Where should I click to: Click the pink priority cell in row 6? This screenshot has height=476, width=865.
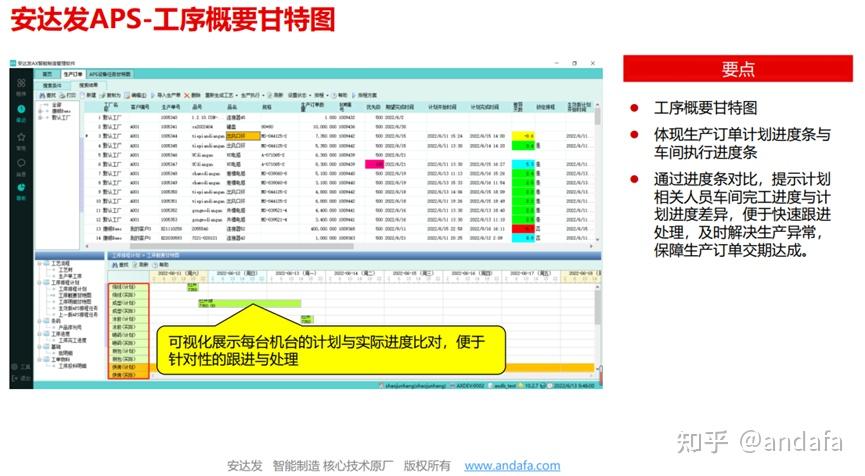point(374,164)
